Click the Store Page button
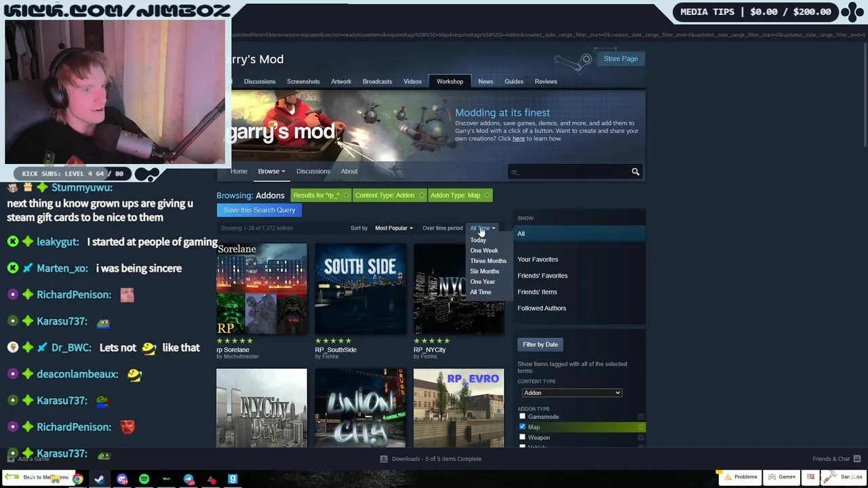Screen dimensions: 868x488 point(620,59)
